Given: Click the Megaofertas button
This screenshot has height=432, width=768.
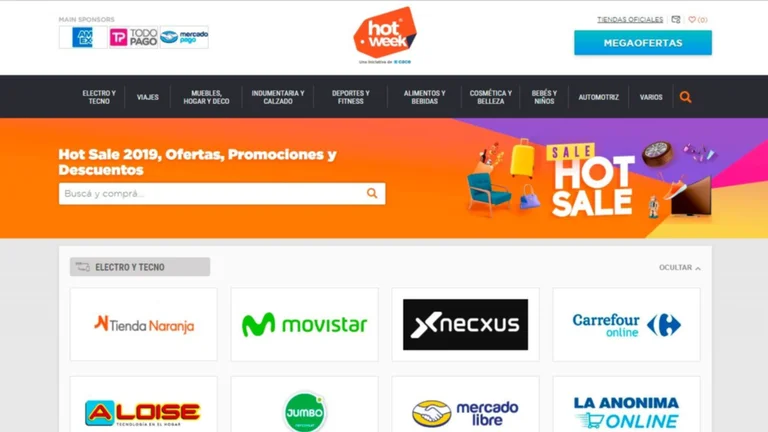Looking at the screenshot, I should coord(643,43).
